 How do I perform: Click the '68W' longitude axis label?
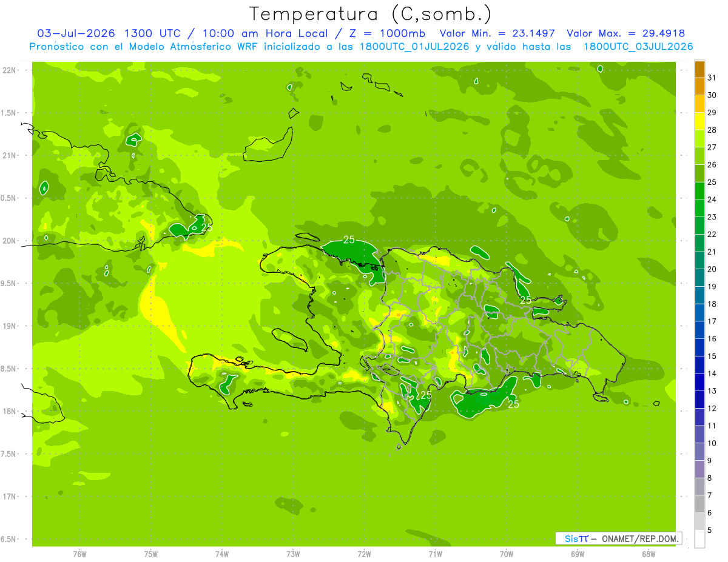tap(649, 554)
